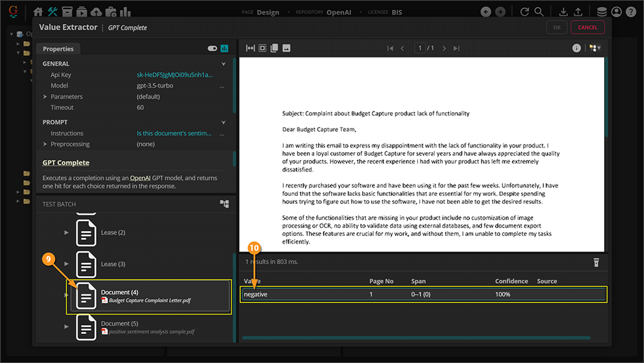Screen dimensions: 644x363
Task: Click the fit-to-page selection icon
Action: [x=262, y=48]
